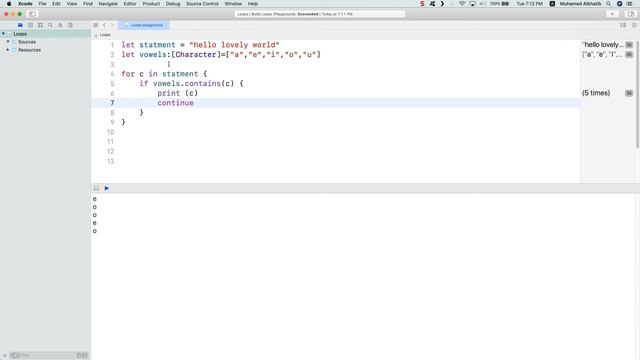Open the Symbol navigator icon
Image resolution: width=640 pixels, height=360 pixels.
point(40,25)
